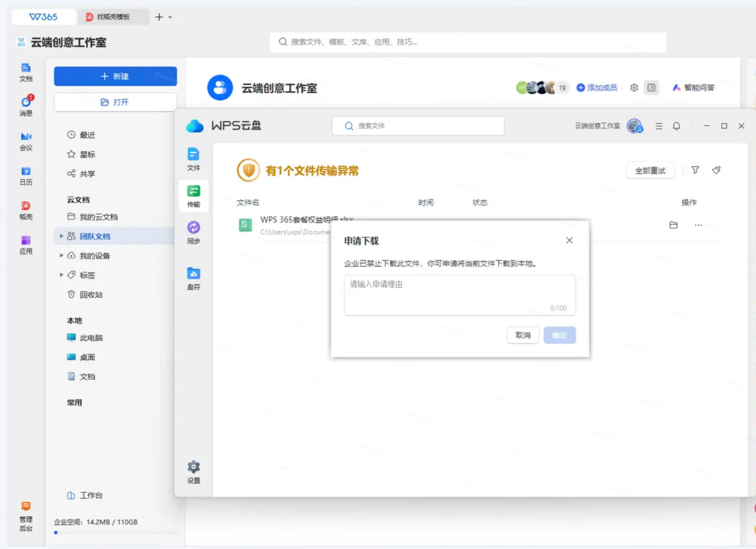This screenshot has width=756, height=549.
Task: Open 文档 under 本地
Action: click(x=81, y=376)
